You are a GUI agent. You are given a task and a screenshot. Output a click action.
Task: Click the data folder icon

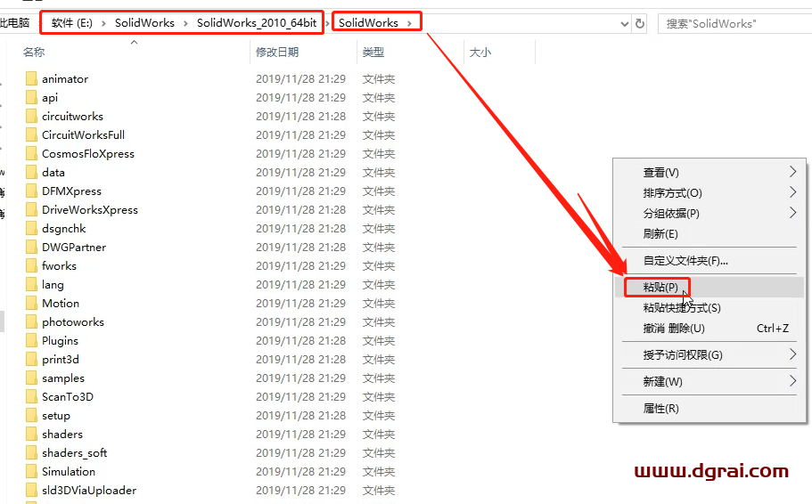point(31,173)
